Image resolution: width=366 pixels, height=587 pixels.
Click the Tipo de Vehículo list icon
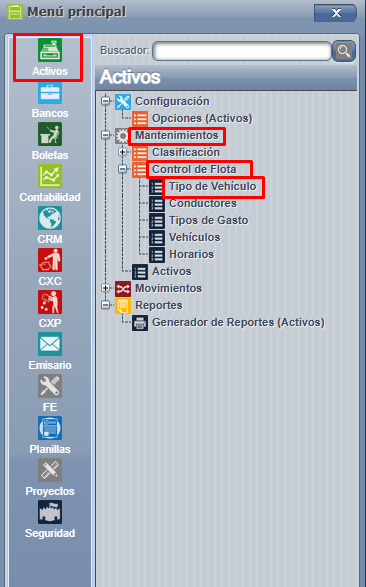(156, 187)
